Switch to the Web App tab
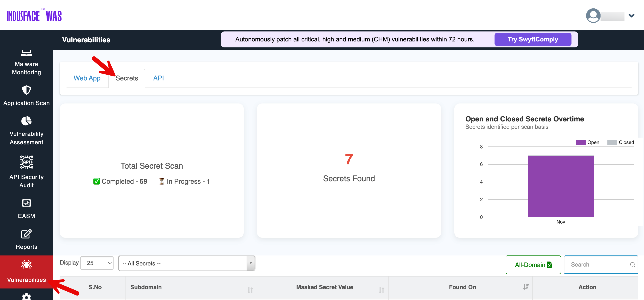Viewport: 644px width, 300px height. tap(87, 78)
